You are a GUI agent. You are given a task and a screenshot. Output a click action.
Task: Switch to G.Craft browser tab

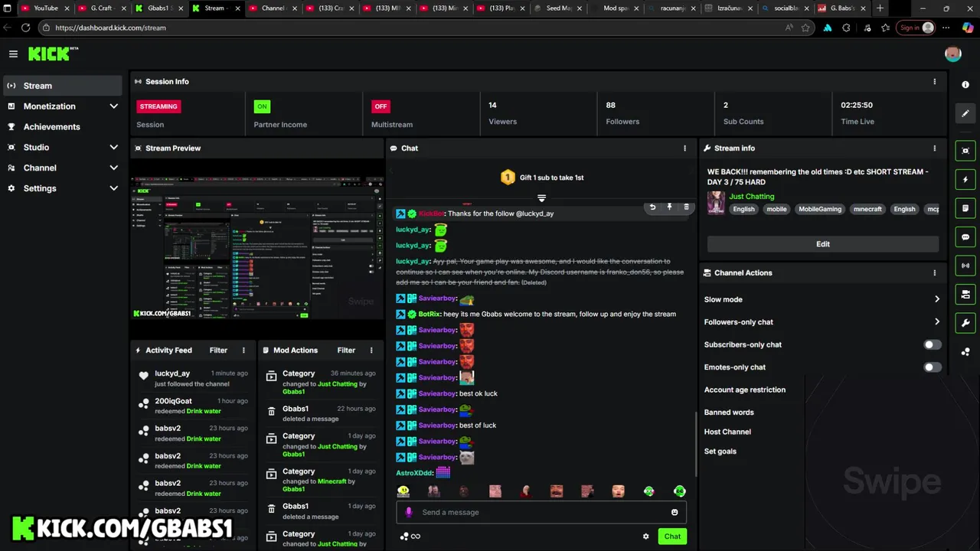click(x=102, y=8)
